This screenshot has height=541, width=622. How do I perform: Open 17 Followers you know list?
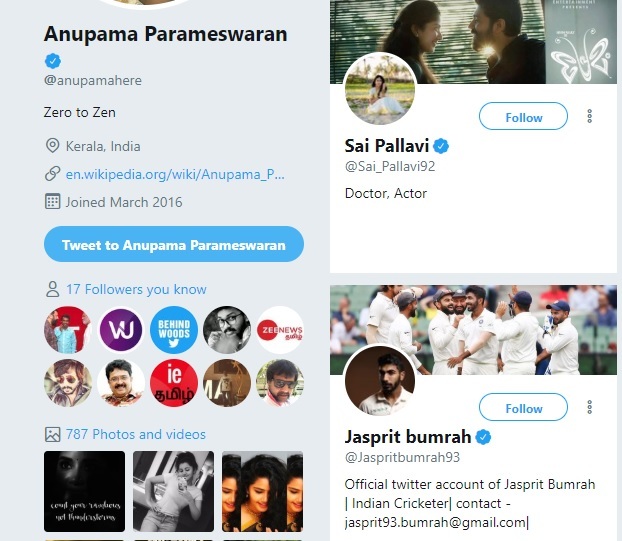point(136,289)
